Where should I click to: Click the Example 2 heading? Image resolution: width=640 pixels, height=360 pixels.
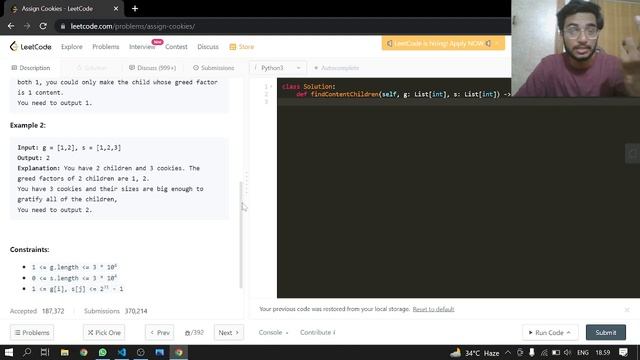(x=28, y=125)
